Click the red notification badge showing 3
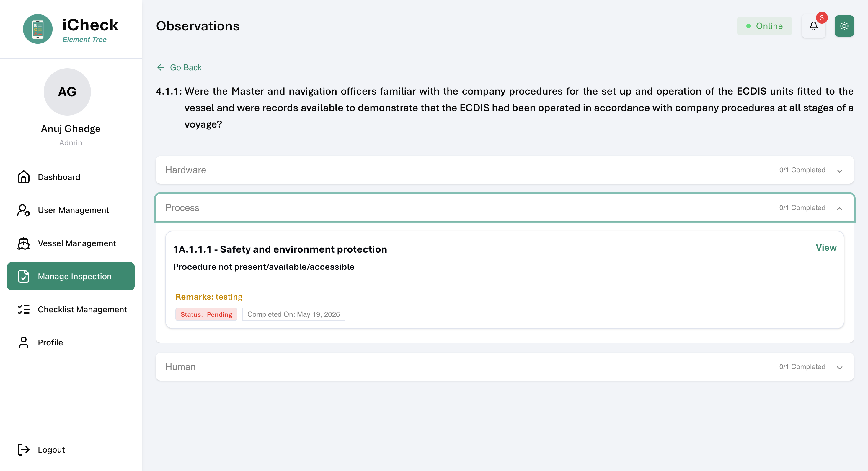Image resolution: width=868 pixels, height=471 pixels. 822,18
